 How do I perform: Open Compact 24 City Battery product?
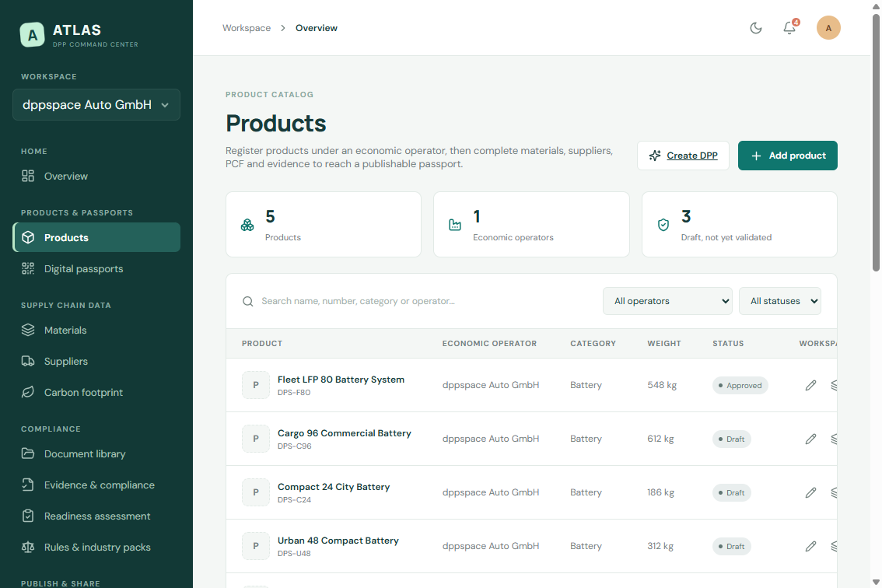(334, 487)
